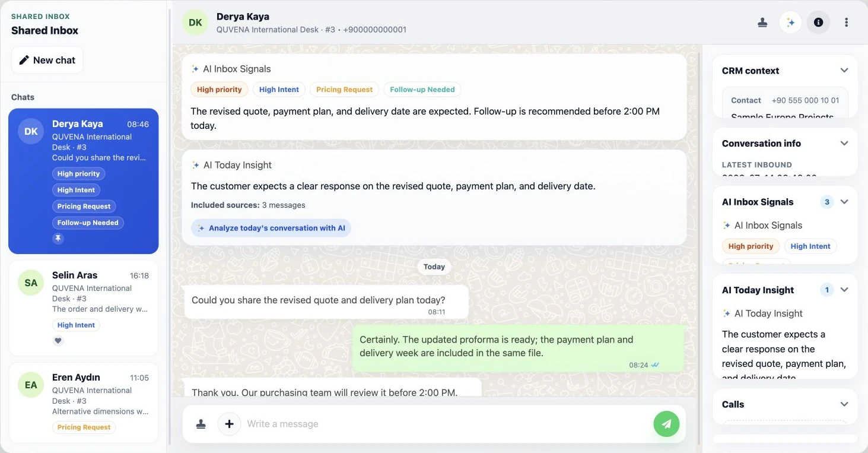
Task: Click the Shared Inbox title
Action: [44, 30]
